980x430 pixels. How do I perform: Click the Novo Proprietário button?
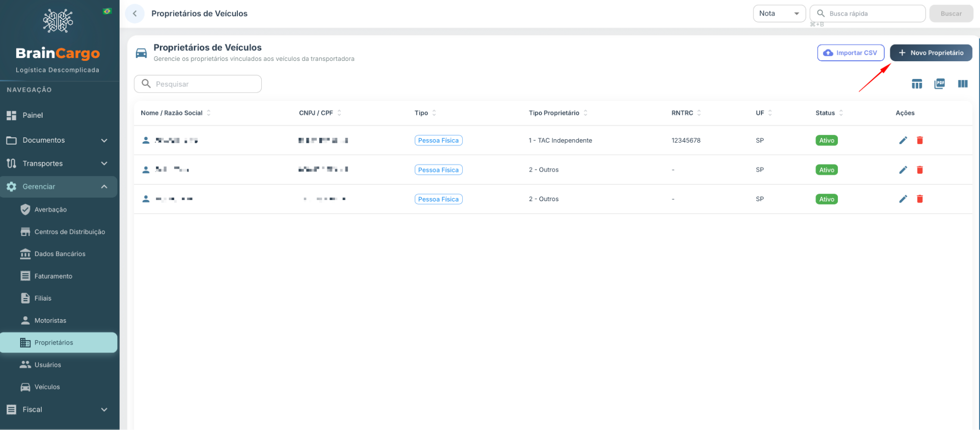931,53
